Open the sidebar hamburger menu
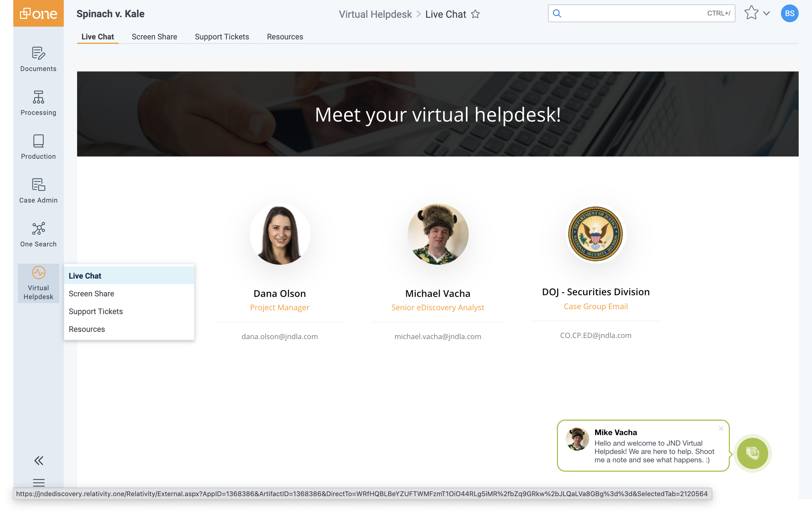 pos(39,482)
